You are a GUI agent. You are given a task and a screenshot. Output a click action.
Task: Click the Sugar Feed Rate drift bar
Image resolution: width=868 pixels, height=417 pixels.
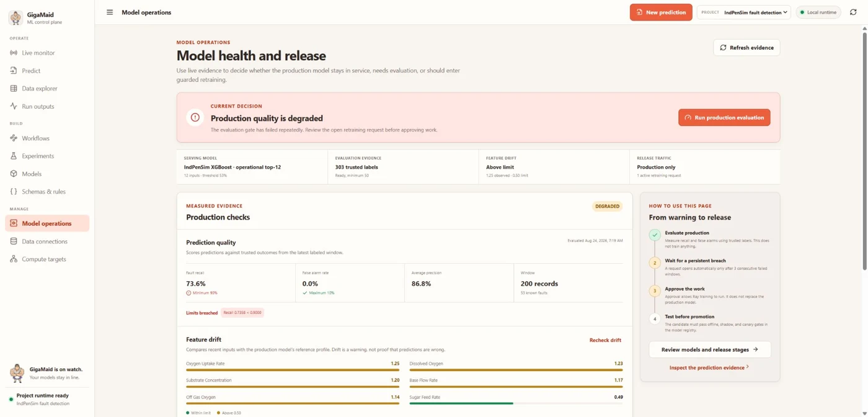coord(516,403)
